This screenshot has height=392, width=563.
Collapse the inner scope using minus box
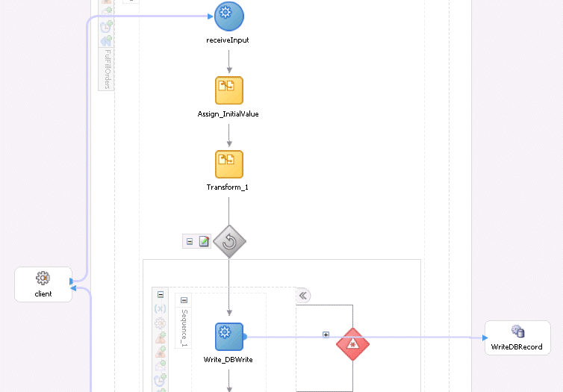161,294
